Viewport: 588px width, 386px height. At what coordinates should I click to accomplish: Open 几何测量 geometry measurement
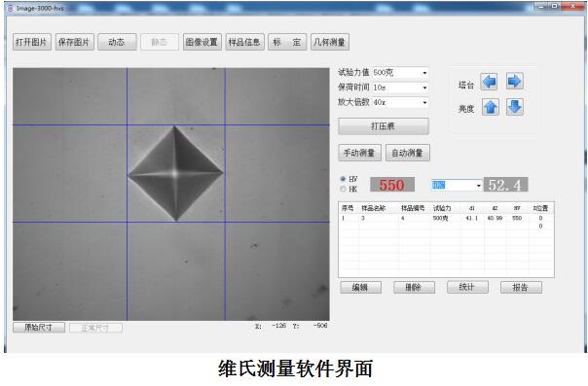click(x=330, y=42)
